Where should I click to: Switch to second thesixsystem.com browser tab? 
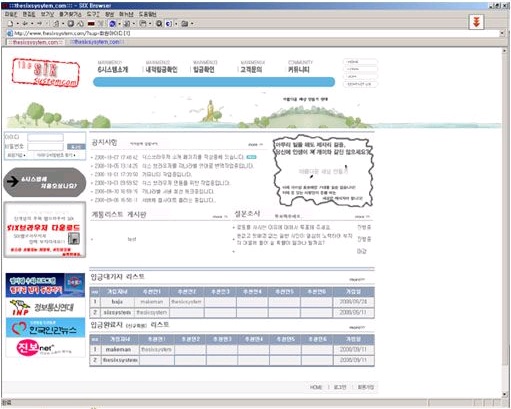97,42
